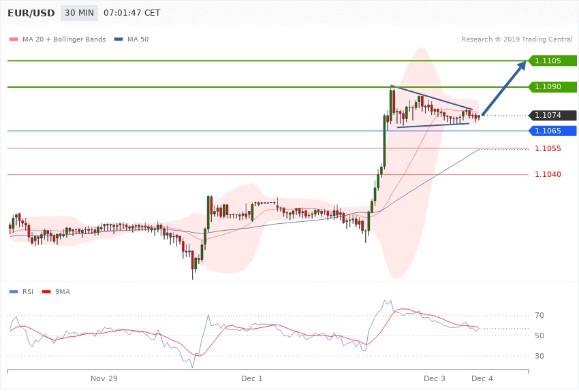Select the Nov 29 date marker

[104, 378]
